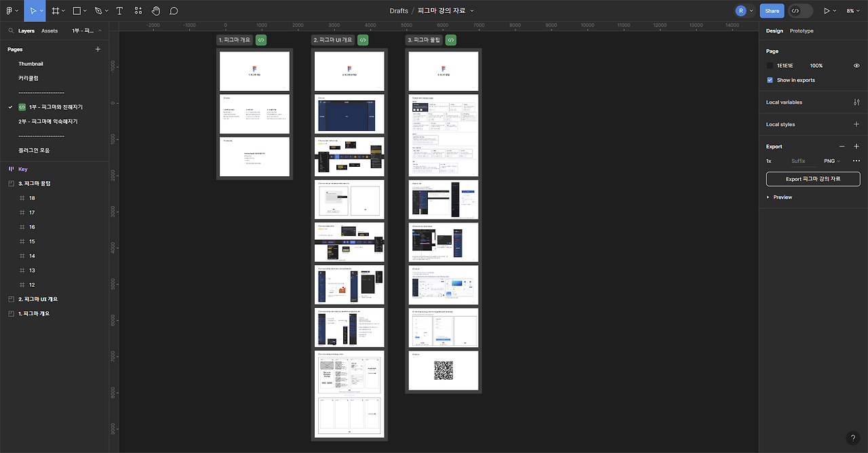Click Export 피그마 강의 자료 button
The image size is (868, 453).
(x=813, y=179)
